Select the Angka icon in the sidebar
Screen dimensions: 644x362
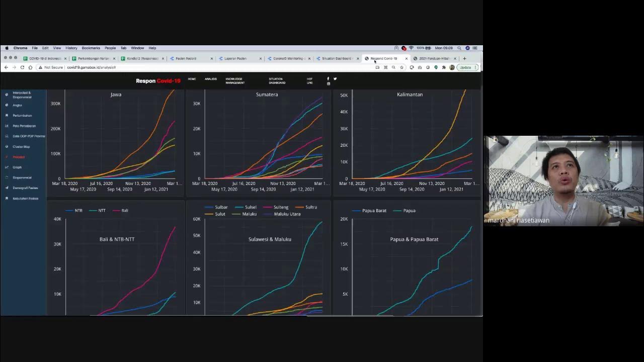pyautogui.click(x=7, y=105)
